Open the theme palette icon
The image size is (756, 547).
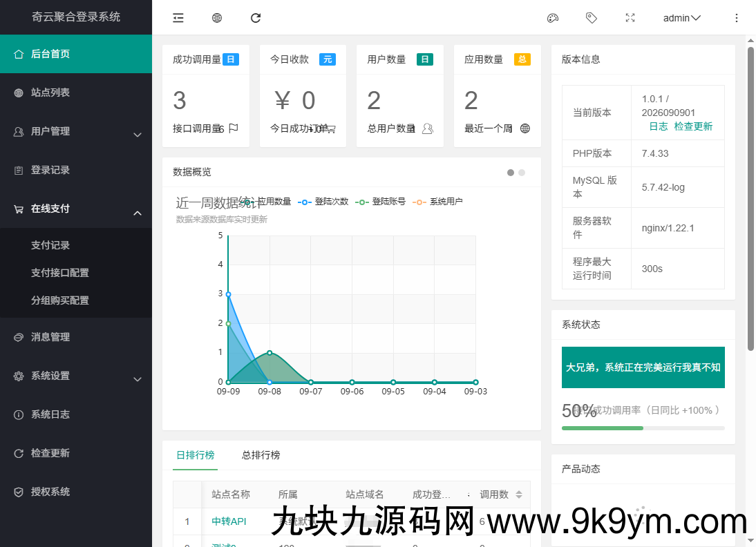553,18
